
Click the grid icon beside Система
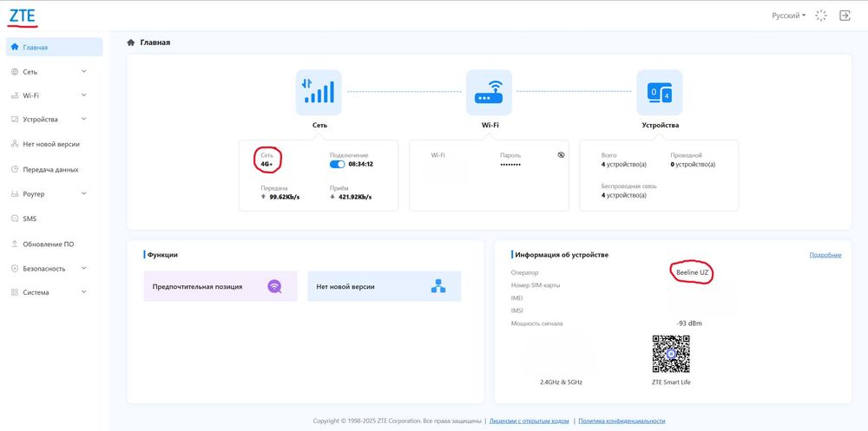point(15,292)
